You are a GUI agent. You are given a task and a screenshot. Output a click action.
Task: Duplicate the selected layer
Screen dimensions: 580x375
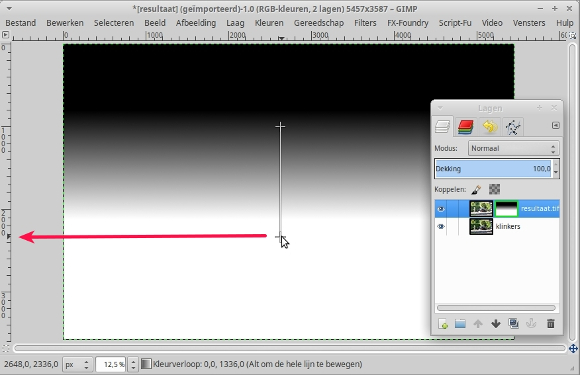513,324
